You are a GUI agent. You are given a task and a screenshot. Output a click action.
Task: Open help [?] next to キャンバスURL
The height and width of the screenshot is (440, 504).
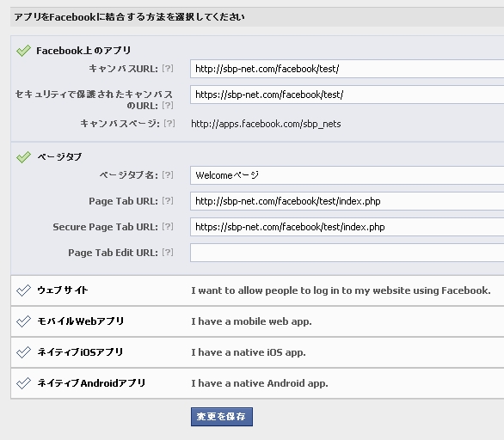coord(168,69)
